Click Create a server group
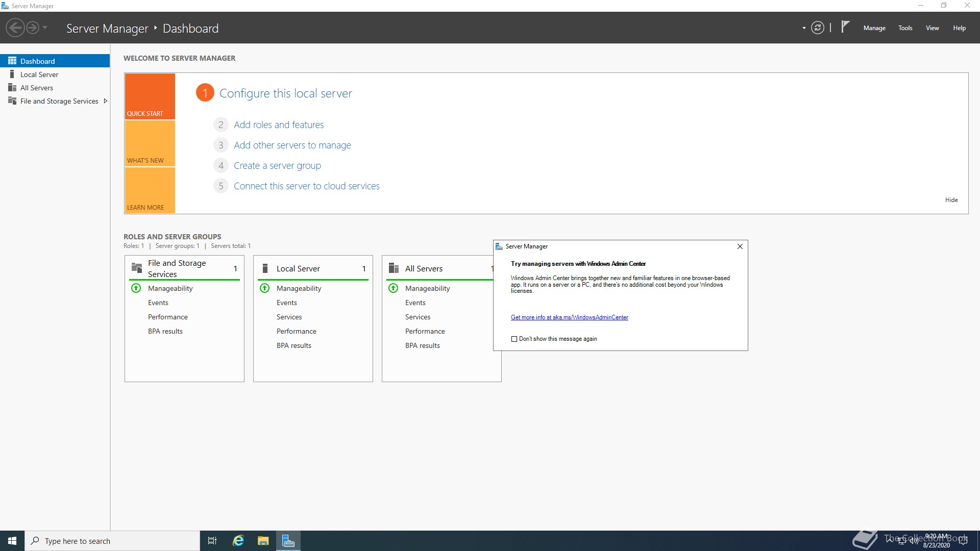The image size is (980, 551). (277, 165)
